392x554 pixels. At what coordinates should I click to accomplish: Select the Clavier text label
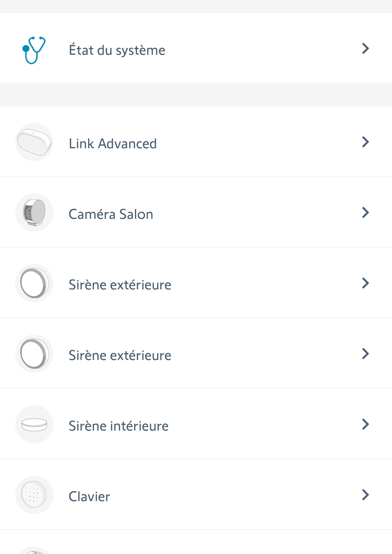(x=89, y=496)
